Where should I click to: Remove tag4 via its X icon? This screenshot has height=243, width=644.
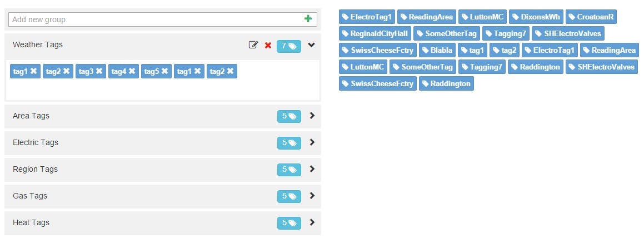point(132,71)
